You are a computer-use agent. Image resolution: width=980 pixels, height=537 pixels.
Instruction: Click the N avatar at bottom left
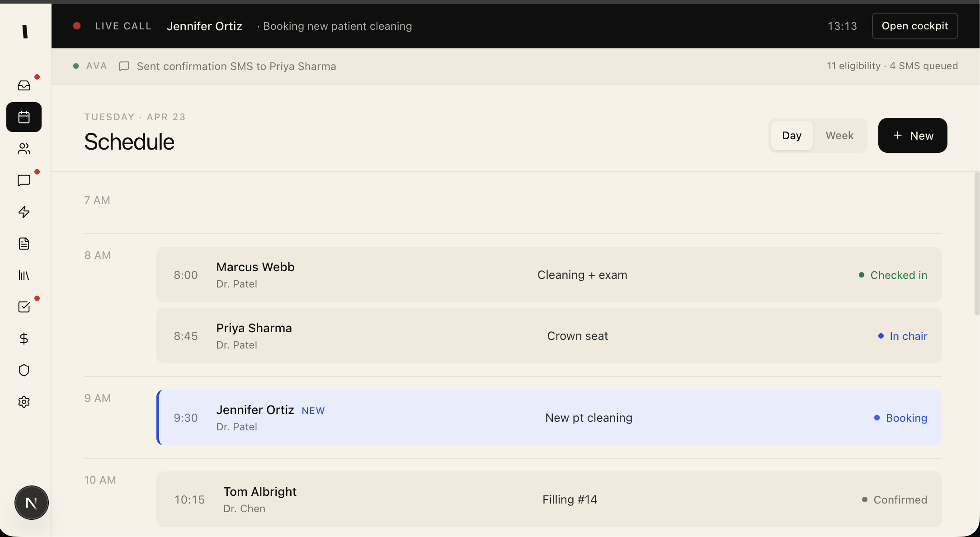point(32,503)
